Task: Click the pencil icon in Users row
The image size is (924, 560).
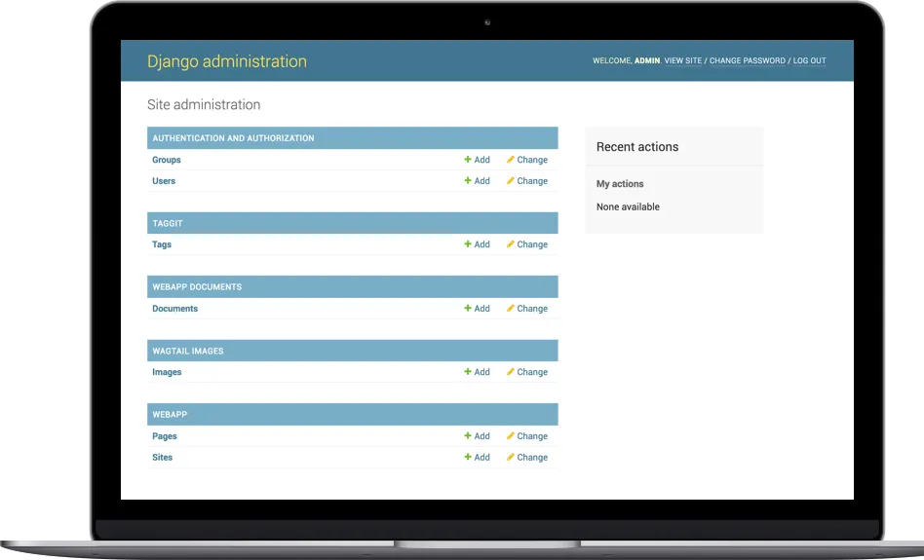Action: point(510,181)
